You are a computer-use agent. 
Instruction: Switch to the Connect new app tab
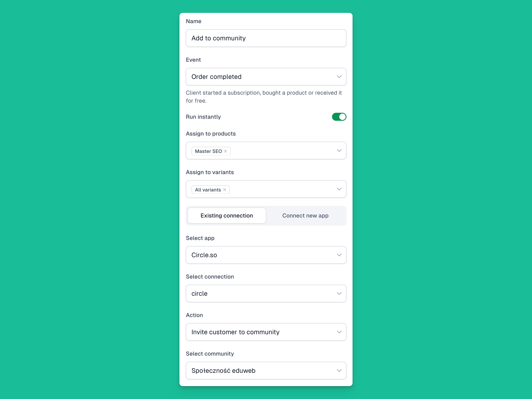306,216
